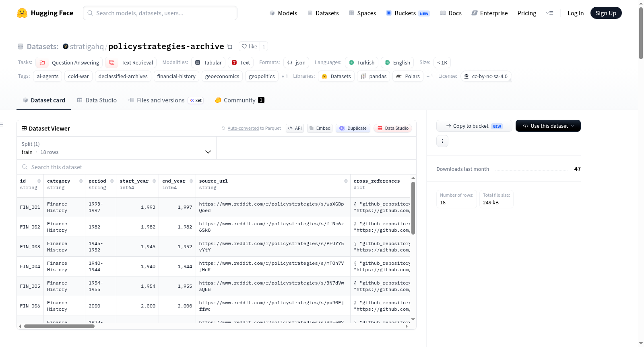Click the Embed button

(x=320, y=128)
